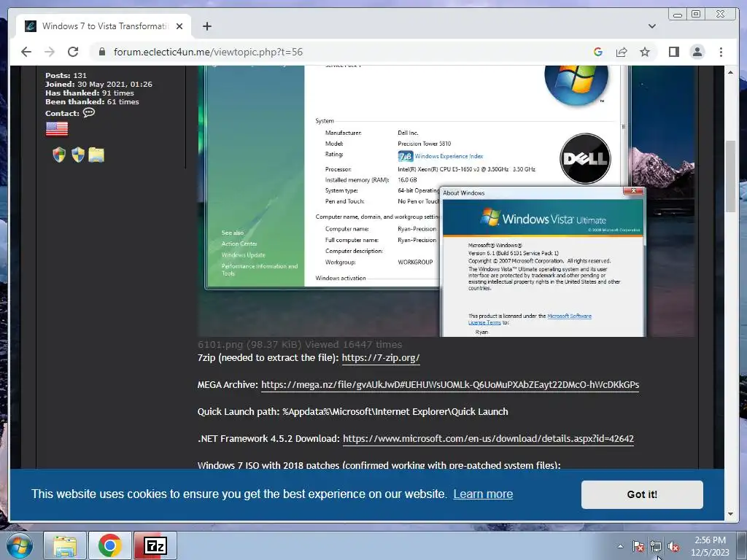Go back to the previous page

26,52
